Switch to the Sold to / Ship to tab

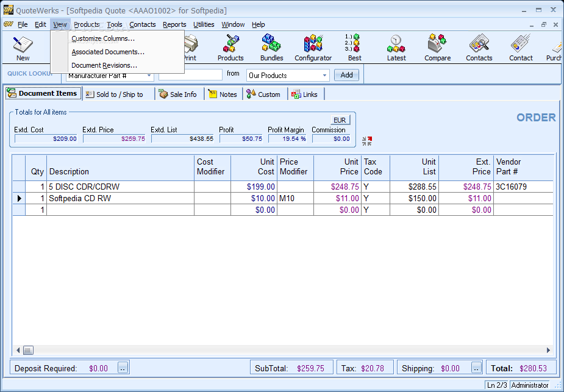118,94
